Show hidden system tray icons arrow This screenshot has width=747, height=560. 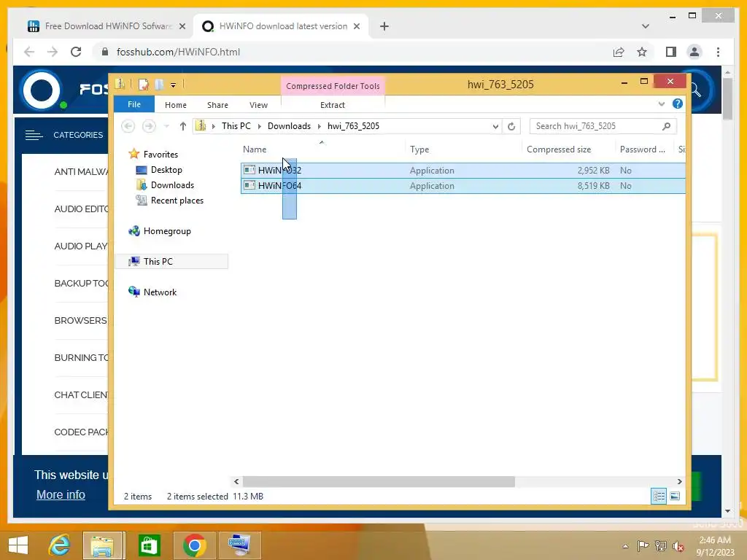click(625, 546)
